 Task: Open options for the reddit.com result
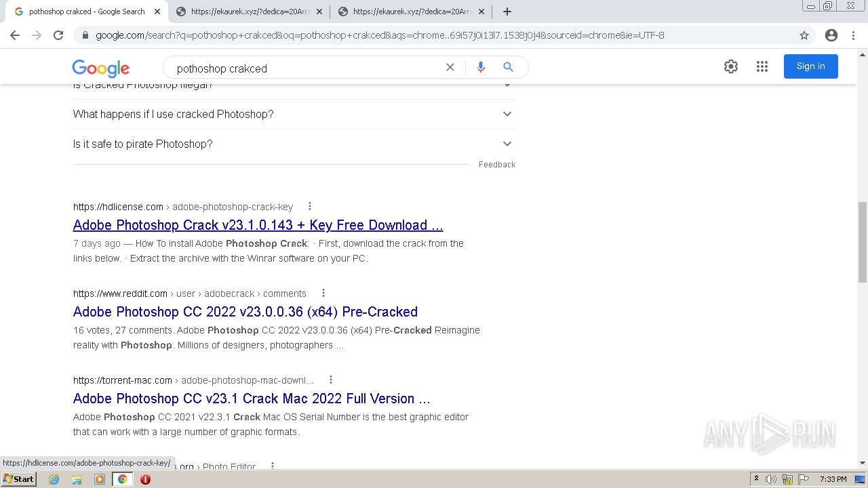(x=323, y=293)
